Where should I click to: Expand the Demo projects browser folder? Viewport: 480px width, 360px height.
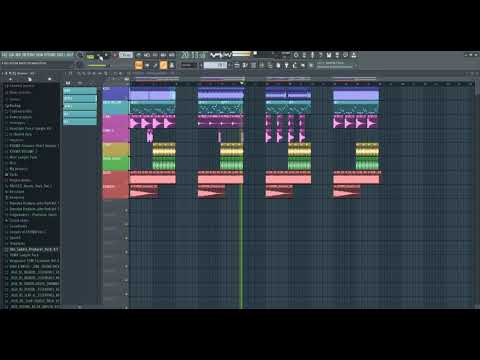click(20, 117)
